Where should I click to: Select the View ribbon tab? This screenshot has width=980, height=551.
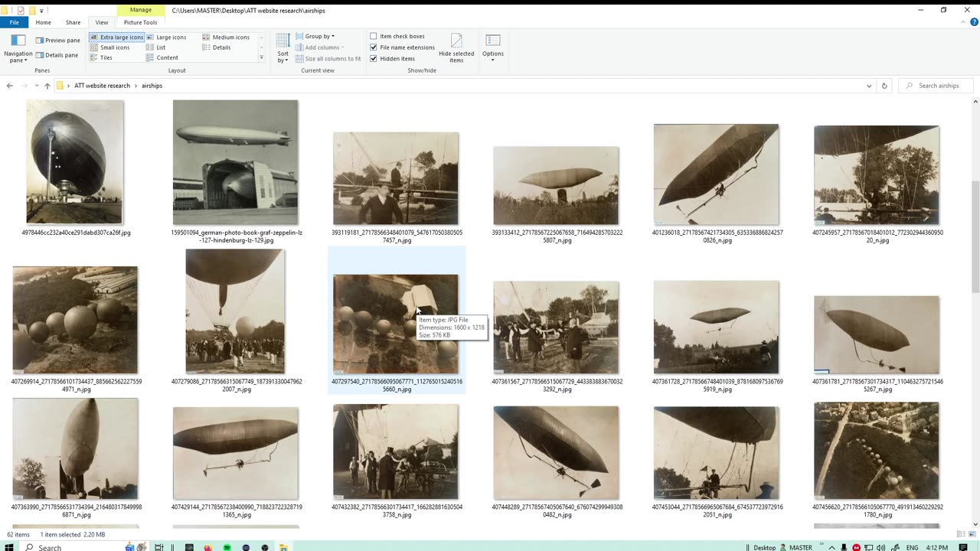(x=102, y=22)
